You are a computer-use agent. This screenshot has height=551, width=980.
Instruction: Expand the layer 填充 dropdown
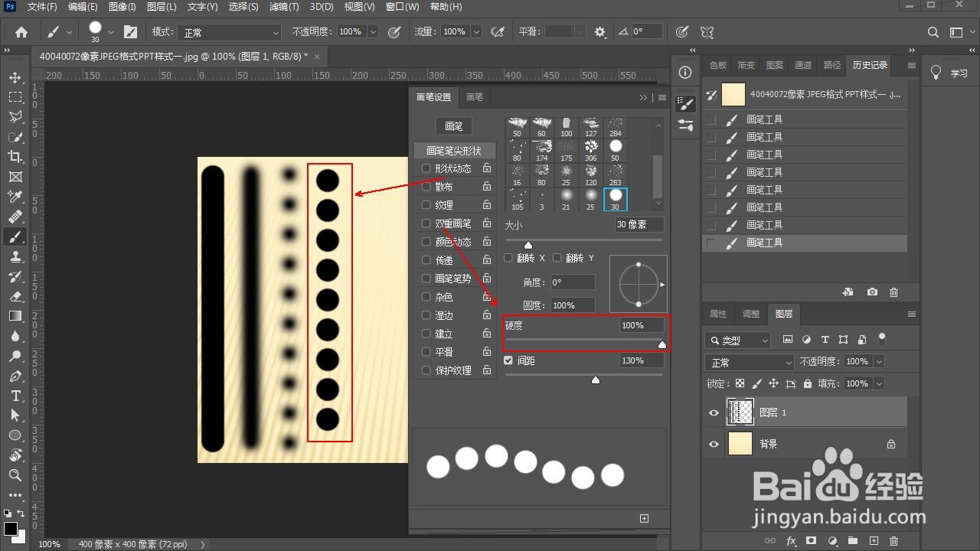coord(879,383)
